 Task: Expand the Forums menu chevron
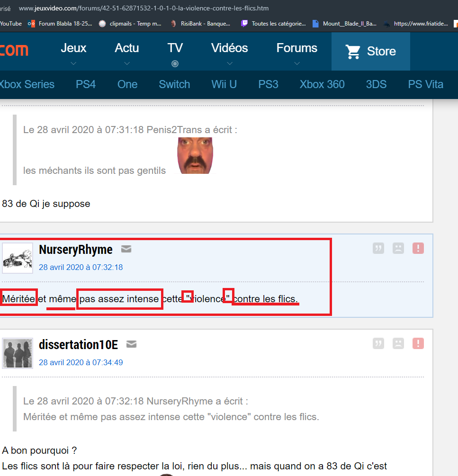[x=297, y=63]
